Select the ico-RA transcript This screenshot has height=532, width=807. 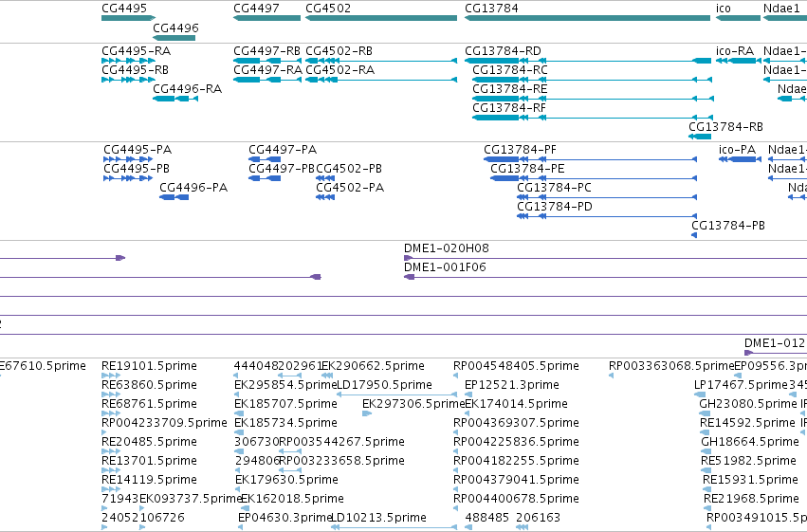point(739,61)
